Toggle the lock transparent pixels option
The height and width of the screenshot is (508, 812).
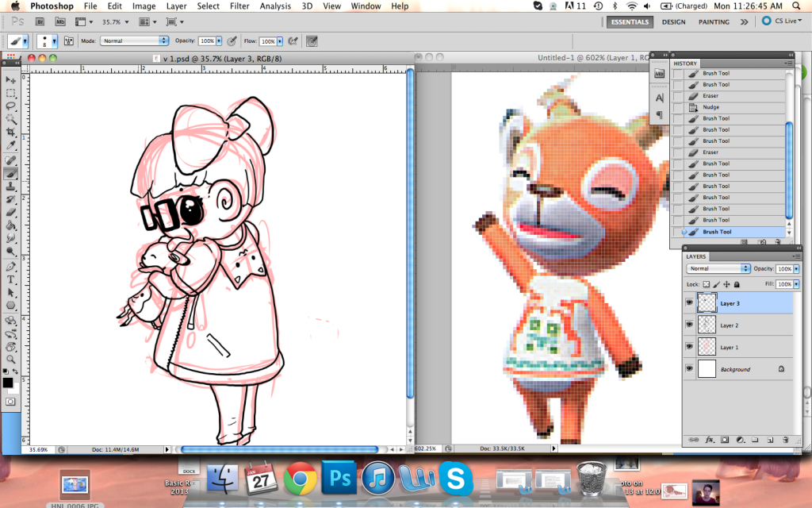click(707, 284)
